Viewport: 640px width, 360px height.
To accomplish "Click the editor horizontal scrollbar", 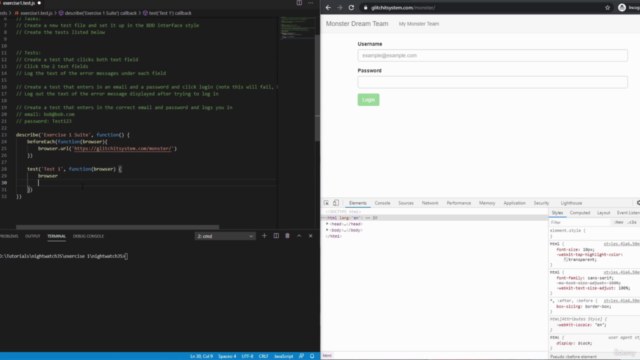I will tap(118, 227).
